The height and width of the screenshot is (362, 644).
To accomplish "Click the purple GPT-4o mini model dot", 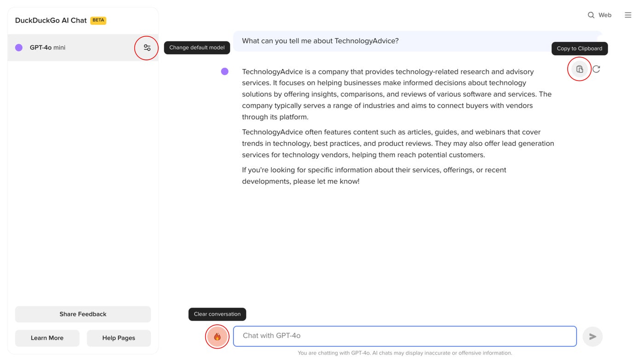I will [x=19, y=47].
